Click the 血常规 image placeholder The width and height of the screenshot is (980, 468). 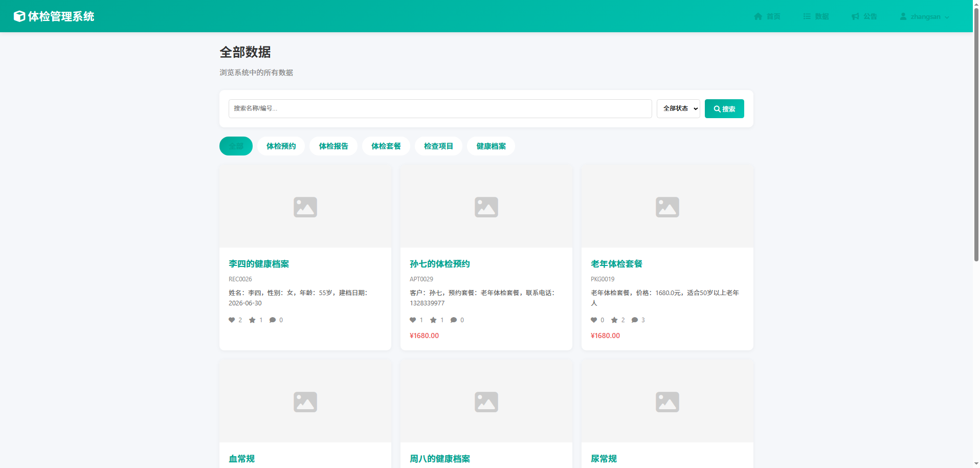[305, 402]
